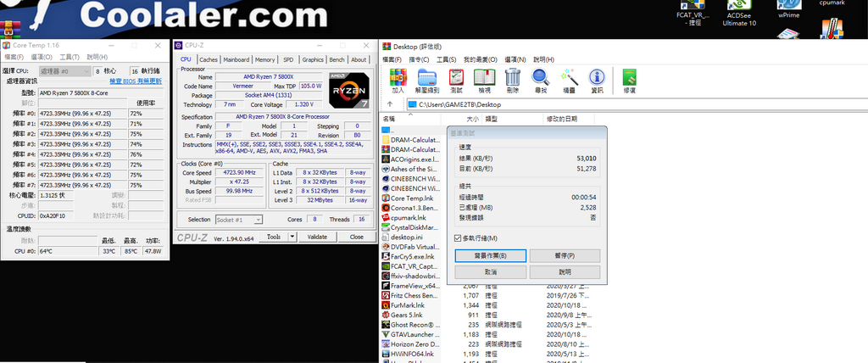Open the Core Temp 處理器 #0 CPU dropdown
The height and width of the screenshot is (363, 868).
pos(64,71)
